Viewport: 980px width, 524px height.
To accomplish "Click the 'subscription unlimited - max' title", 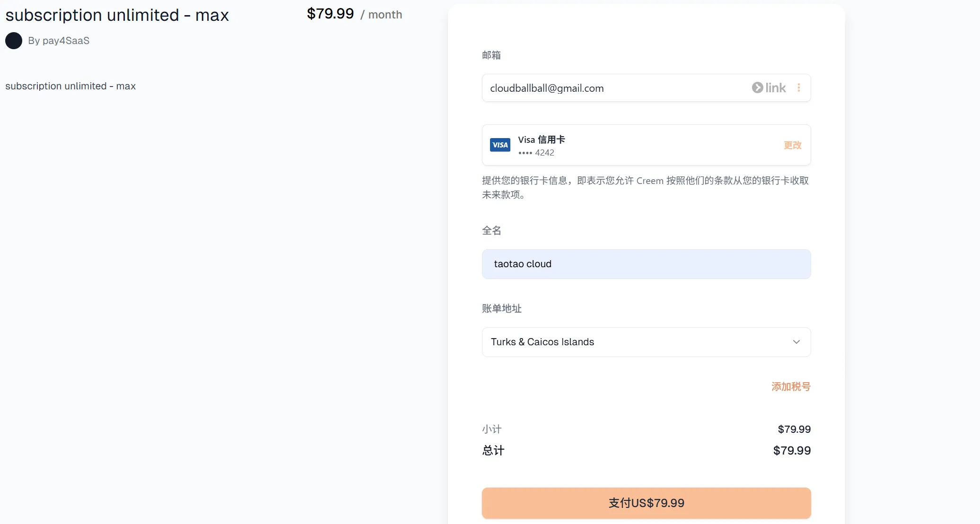I will tap(116, 15).
